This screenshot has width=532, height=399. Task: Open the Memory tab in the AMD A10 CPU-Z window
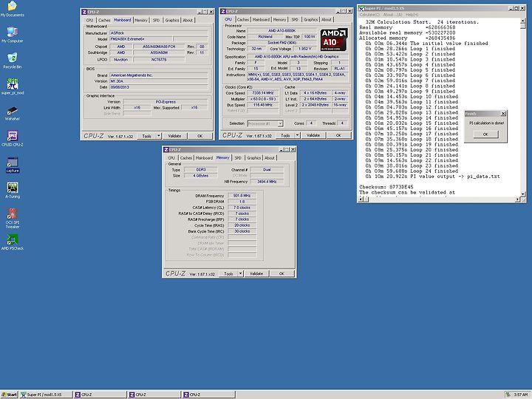(x=279, y=20)
